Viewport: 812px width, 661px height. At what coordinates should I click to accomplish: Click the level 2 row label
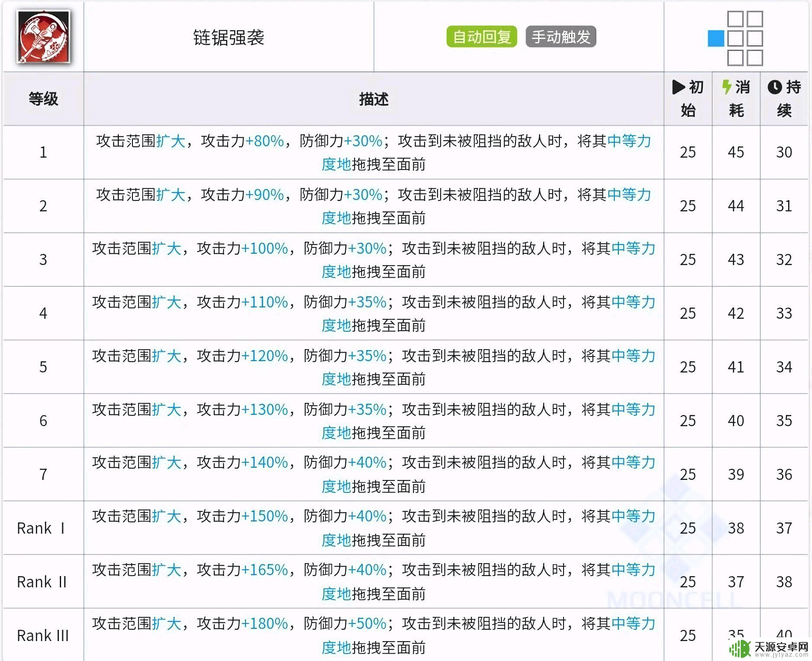click(43, 206)
